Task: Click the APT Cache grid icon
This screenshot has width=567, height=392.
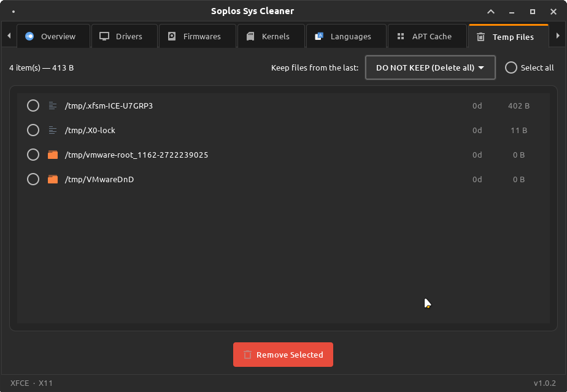Action: (400, 36)
